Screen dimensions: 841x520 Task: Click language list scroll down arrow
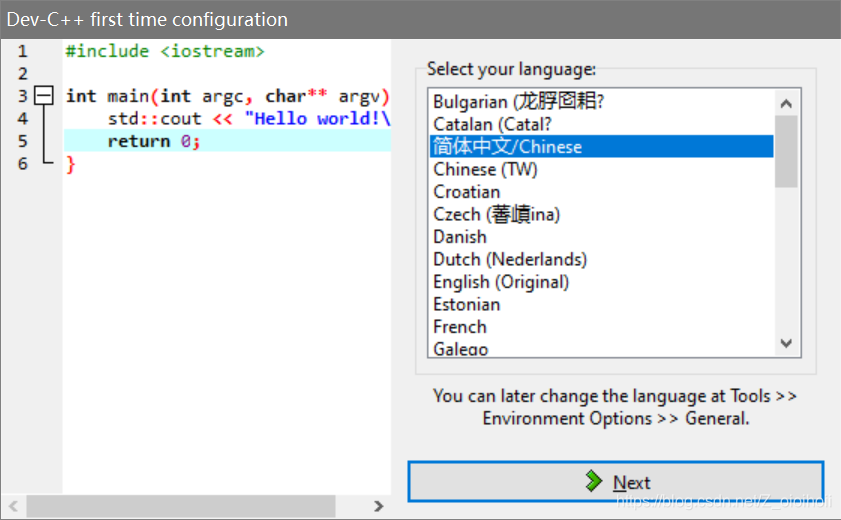coord(786,343)
